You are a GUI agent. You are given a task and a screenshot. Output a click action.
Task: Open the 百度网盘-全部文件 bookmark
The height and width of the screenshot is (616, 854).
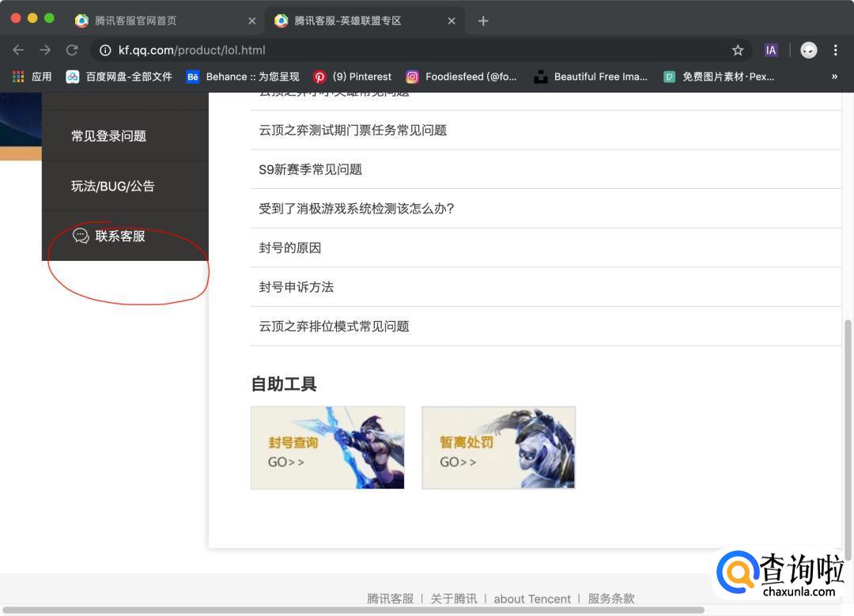(x=119, y=77)
